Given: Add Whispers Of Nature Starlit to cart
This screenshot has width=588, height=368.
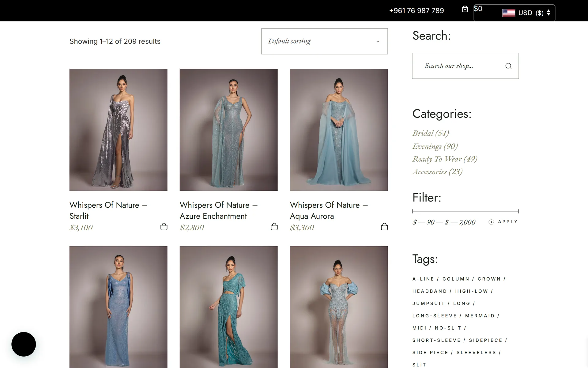Looking at the screenshot, I should click(x=164, y=227).
